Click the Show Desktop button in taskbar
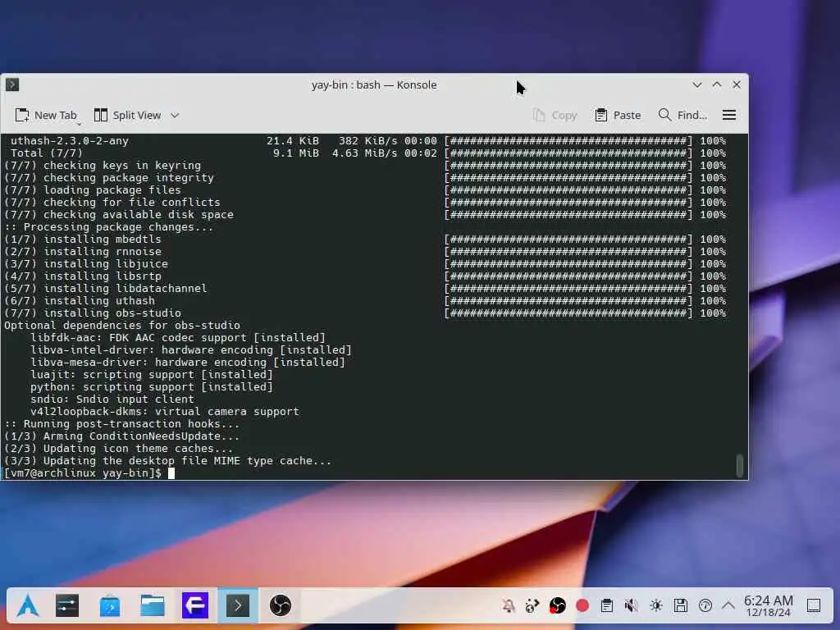840x630 pixels. [x=814, y=606]
